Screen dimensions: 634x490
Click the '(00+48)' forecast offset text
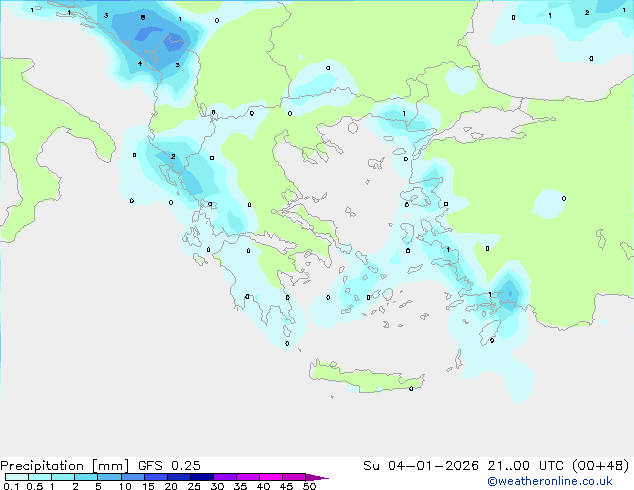coord(600,466)
